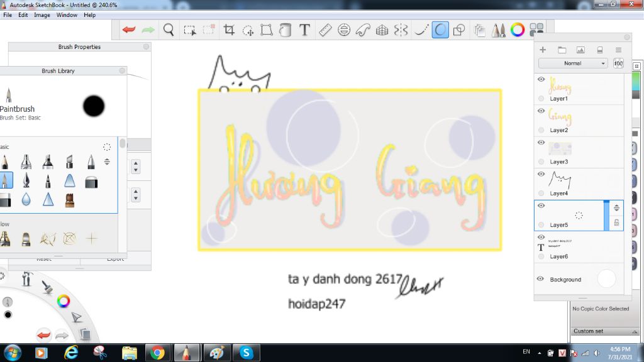Add an image layer
Viewport: 644px width, 362px height.
[580, 50]
